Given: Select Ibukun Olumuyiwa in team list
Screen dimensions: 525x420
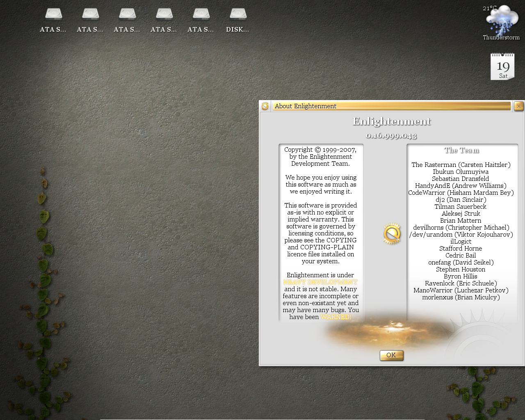Looking at the screenshot, I should 461,172.
